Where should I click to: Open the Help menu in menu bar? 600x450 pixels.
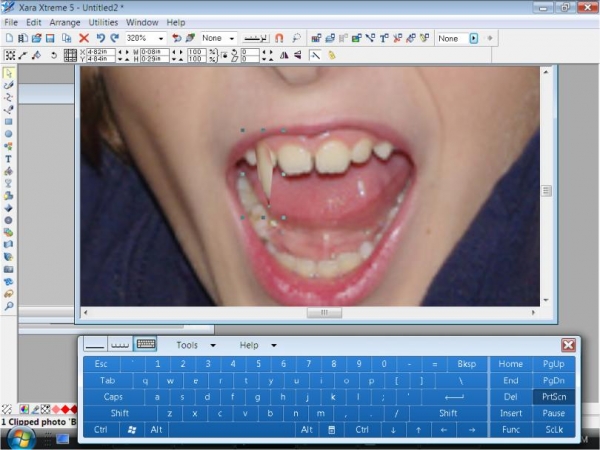pos(176,22)
